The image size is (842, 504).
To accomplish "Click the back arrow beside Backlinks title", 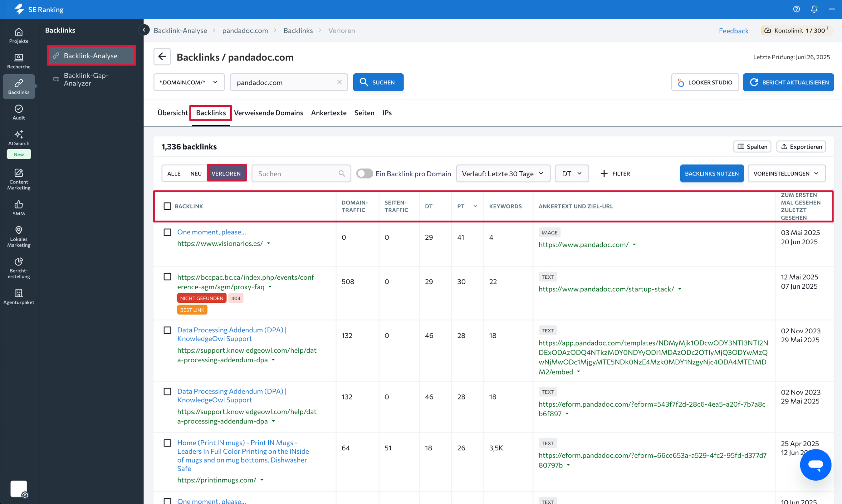I will coord(162,57).
